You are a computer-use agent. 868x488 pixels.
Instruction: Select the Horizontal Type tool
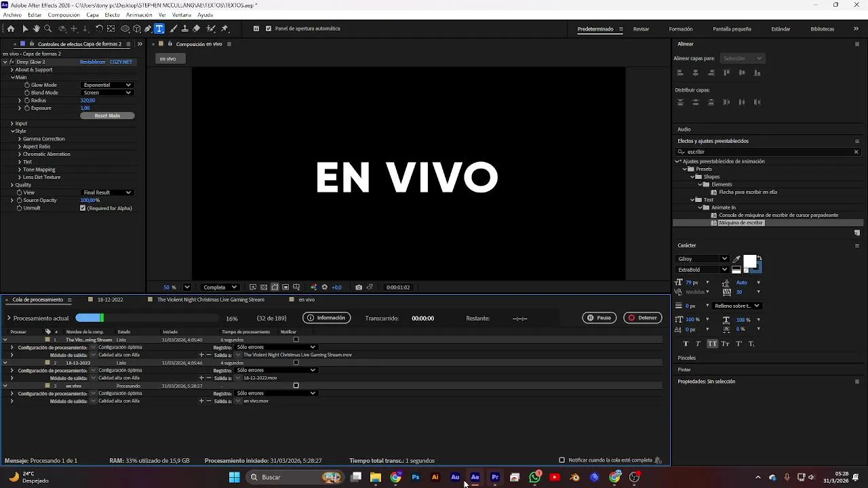[159, 29]
